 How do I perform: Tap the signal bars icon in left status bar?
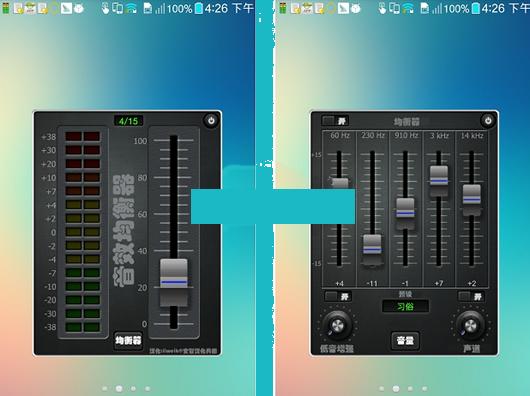click(x=160, y=8)
